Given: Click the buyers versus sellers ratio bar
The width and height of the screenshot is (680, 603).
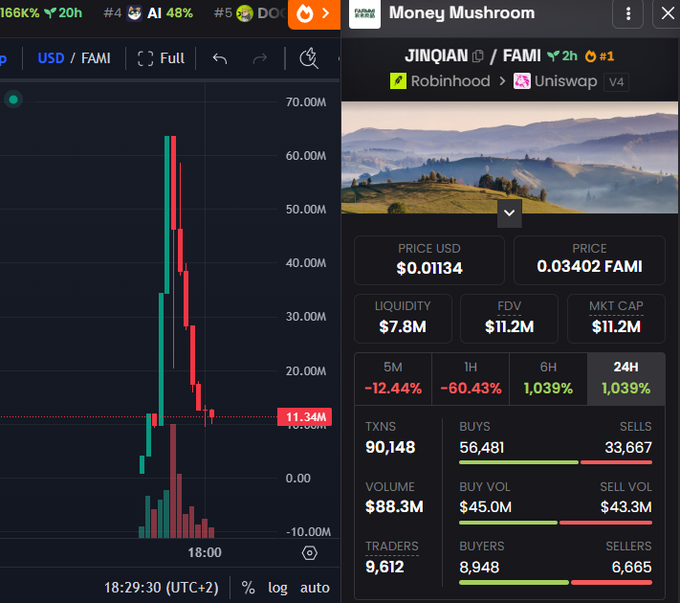Looking at the screenshot, I should (x=556, y=583).
